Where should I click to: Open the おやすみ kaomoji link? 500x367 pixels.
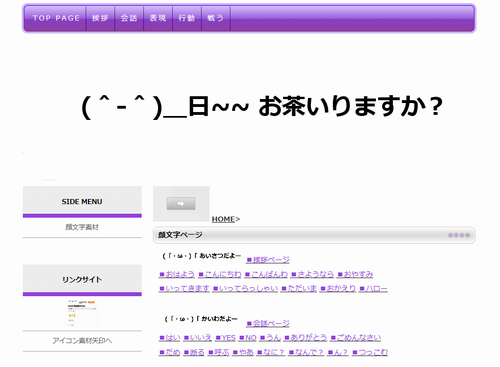355,274
